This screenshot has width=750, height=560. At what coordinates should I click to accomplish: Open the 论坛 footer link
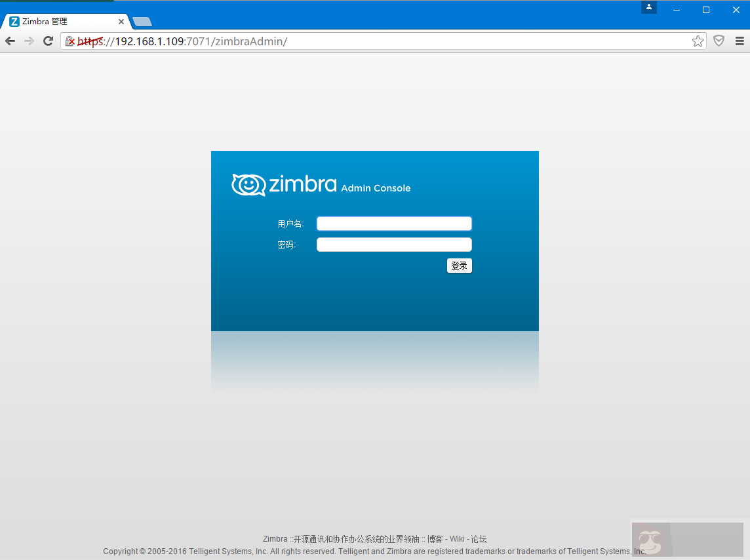(x=479, y=539)
